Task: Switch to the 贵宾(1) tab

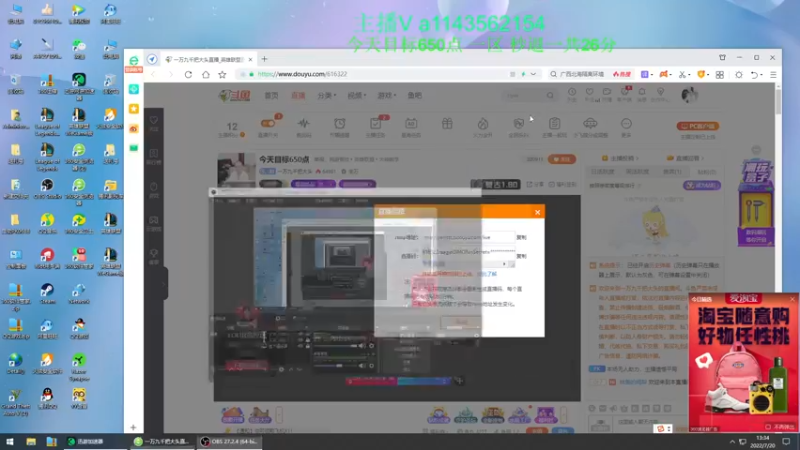Action: [672, 172]
